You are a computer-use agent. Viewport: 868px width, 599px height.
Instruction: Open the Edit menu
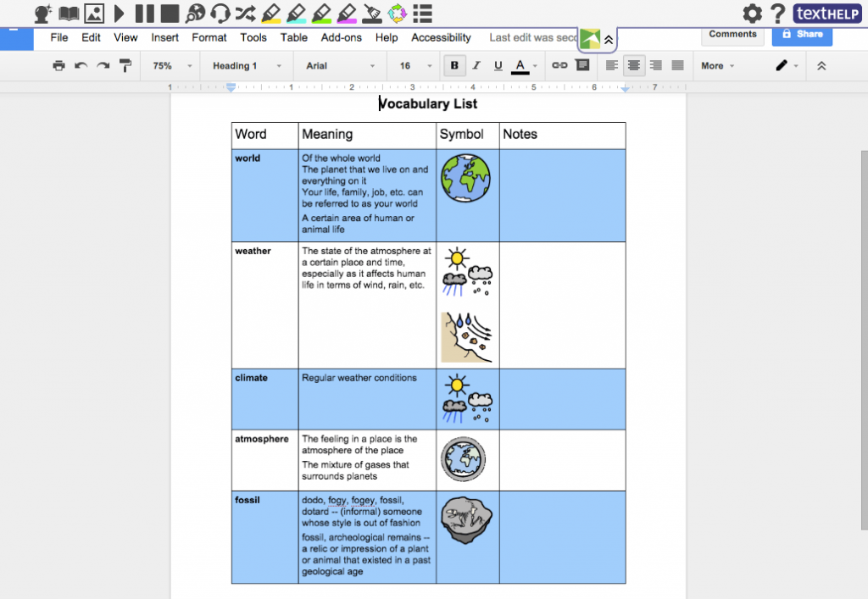click(91, 37)
